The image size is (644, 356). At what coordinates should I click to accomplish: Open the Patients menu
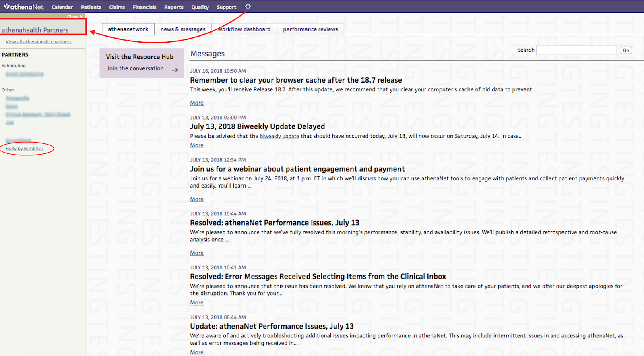click(91, 7)
